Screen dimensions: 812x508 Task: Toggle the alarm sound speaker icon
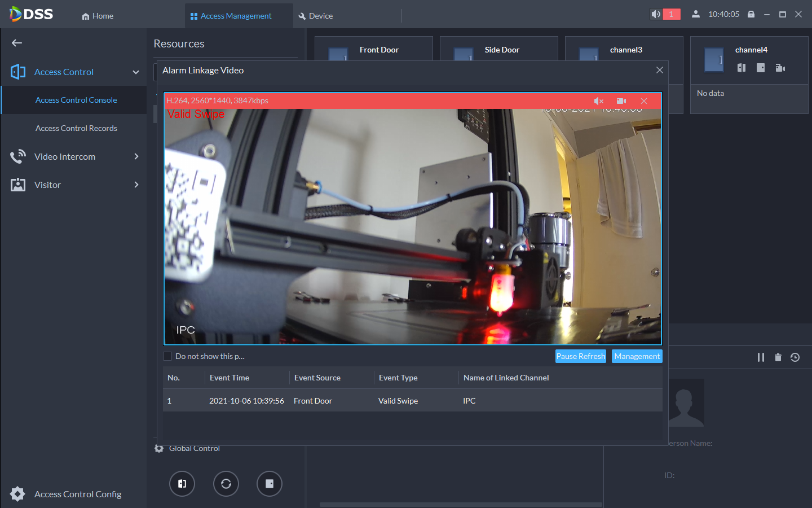tap(656, 15)
